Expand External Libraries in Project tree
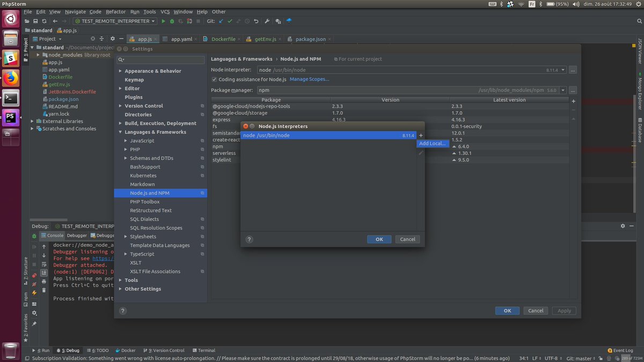Image resolution: width=644 pixels, height=362 pixels. click(32, 121)
